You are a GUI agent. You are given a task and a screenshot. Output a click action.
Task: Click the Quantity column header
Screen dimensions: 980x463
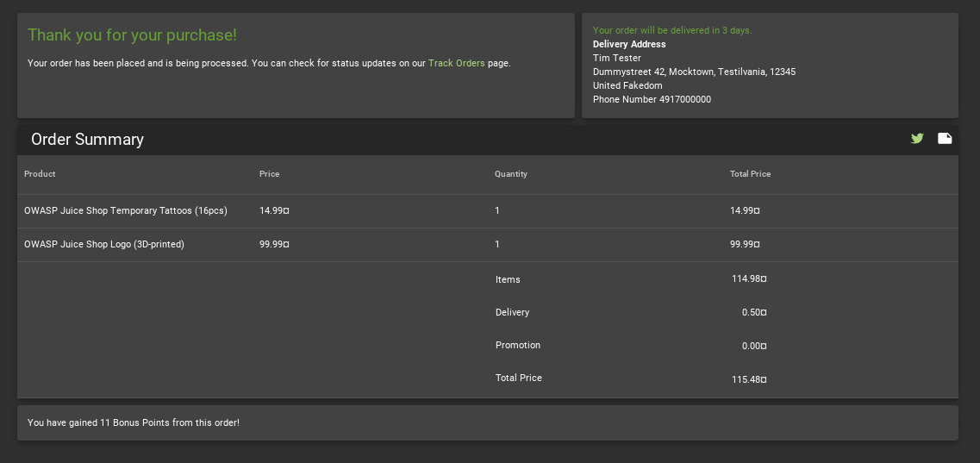pyautogui.click(x=511, y=173)
